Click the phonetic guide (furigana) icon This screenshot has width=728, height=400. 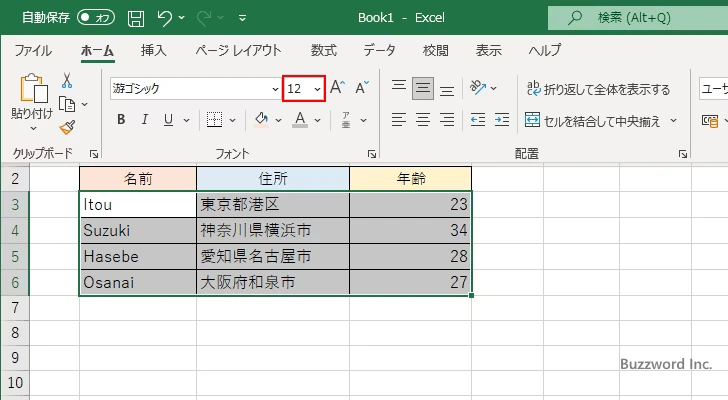coord(346,120)
